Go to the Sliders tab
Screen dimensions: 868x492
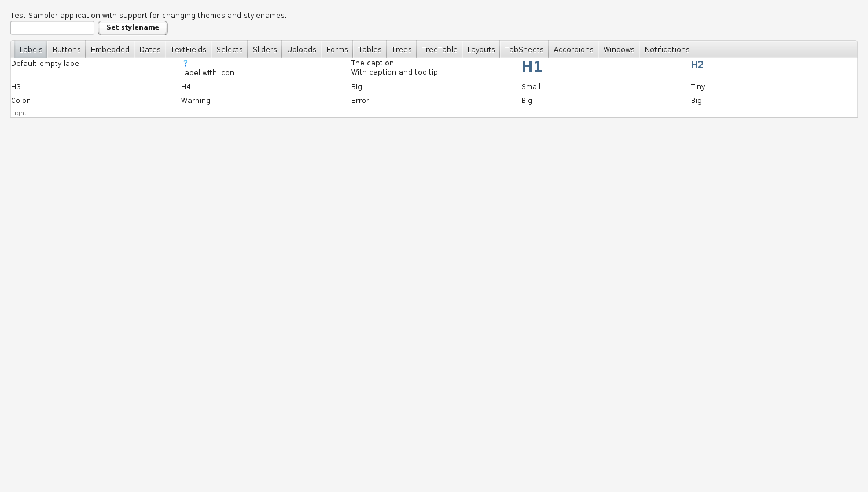(264, 50)
